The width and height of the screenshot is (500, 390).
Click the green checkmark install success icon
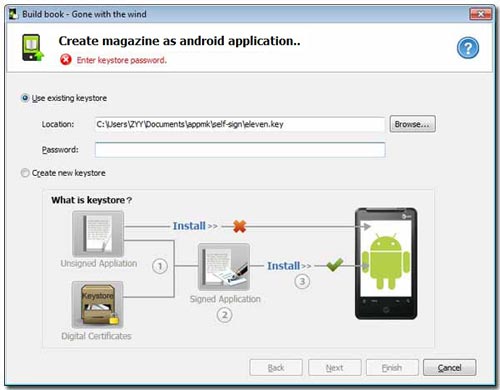pos(335,265)
